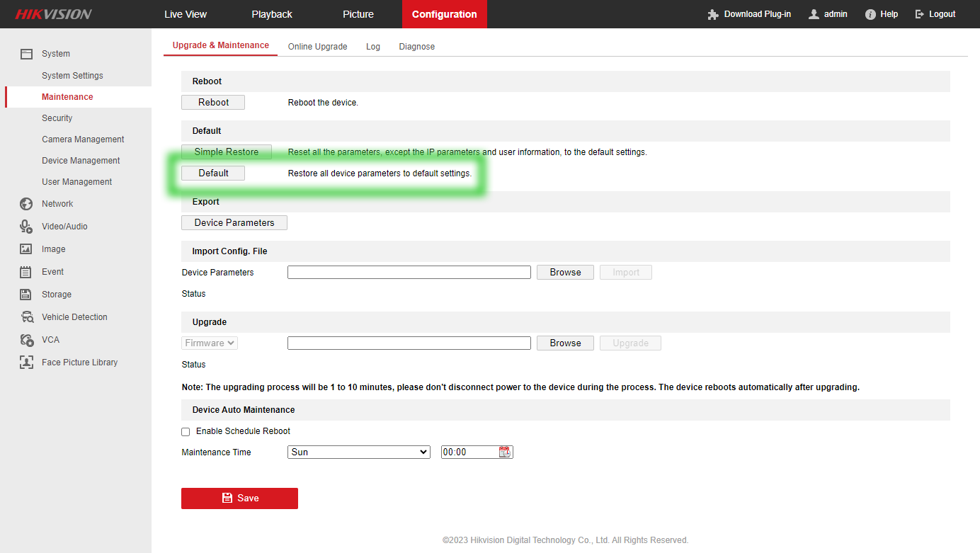Click Browse for the import config file

(x=565, y=273)
